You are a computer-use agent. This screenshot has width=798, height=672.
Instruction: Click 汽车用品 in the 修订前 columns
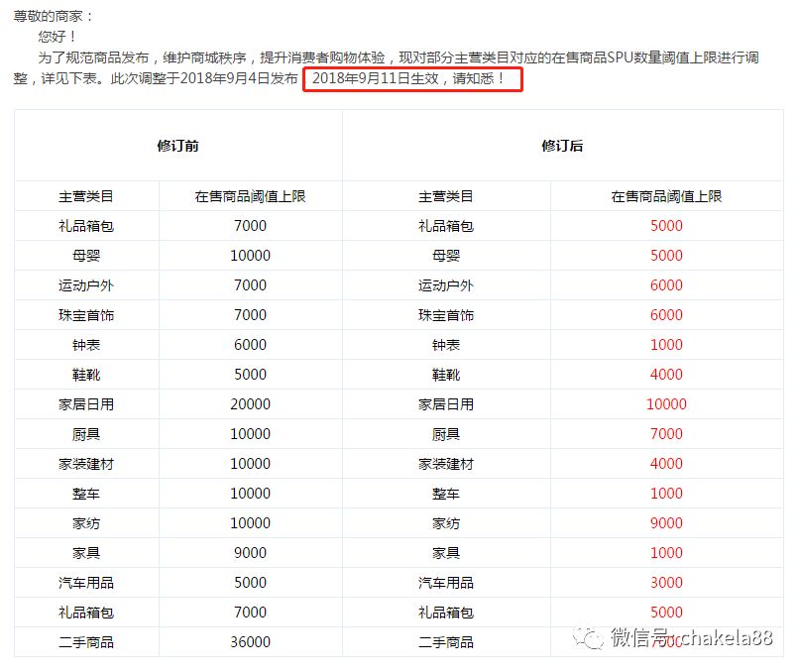pyautogui.click(x=86, y=583)
